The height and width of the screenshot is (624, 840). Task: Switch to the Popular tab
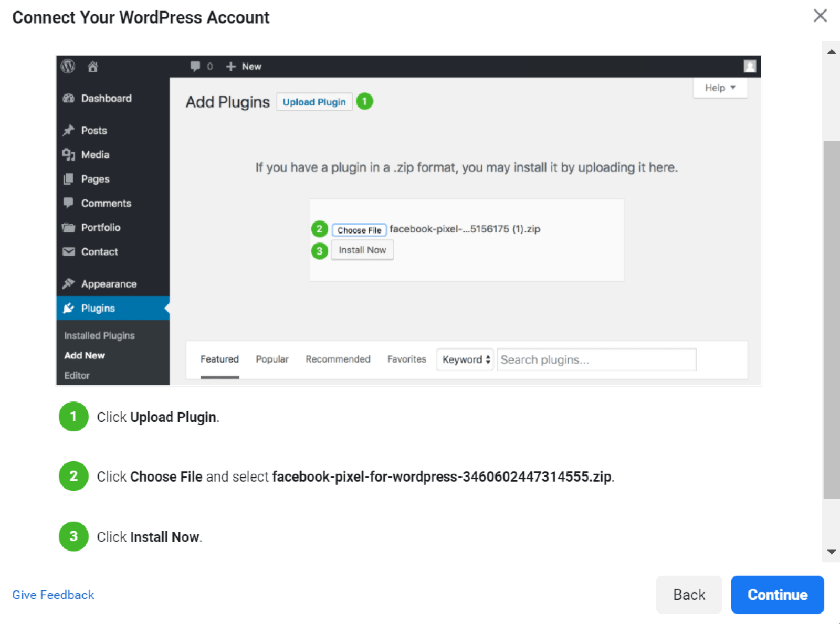coord(272,359)
